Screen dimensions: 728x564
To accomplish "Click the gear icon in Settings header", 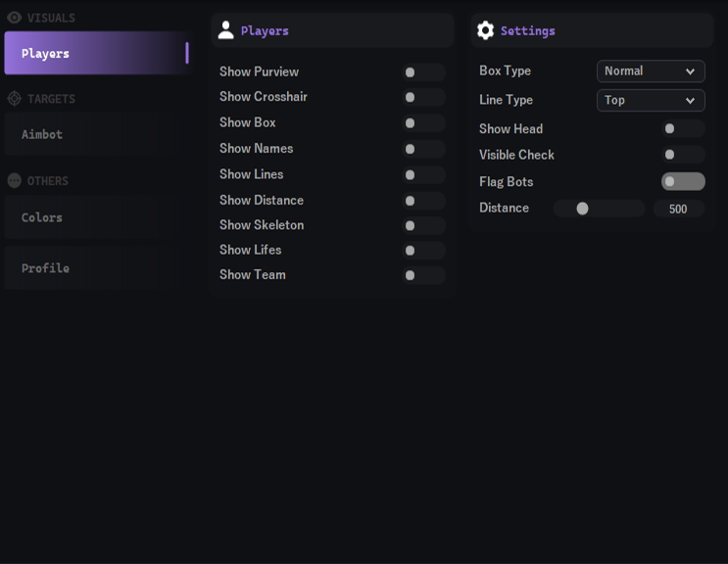I will 486,30.
